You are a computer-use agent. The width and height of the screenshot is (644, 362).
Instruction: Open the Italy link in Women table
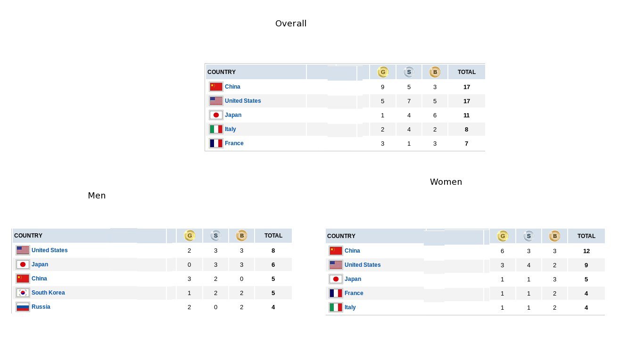(350, 307)
